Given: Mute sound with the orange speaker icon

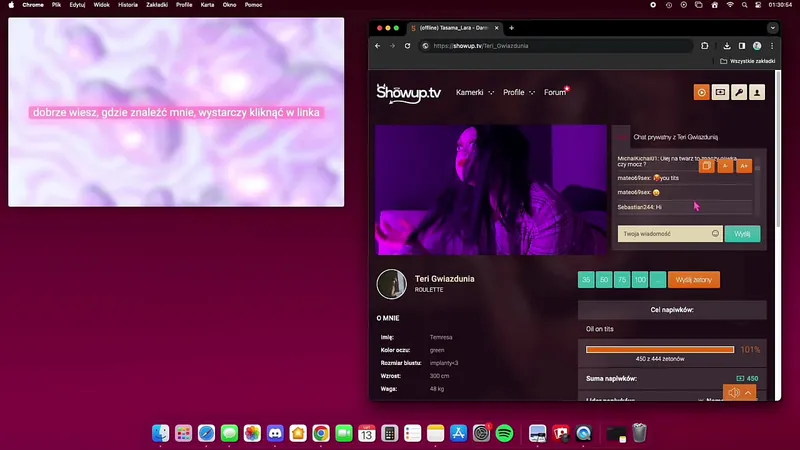Looking at the screenshot, I should click(x=734, y=393).
